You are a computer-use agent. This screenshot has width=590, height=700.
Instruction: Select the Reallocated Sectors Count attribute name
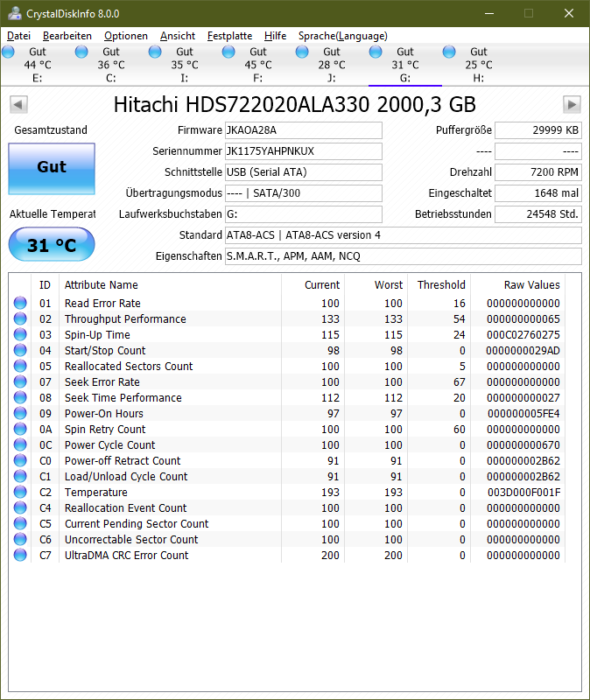pos(129,366)
